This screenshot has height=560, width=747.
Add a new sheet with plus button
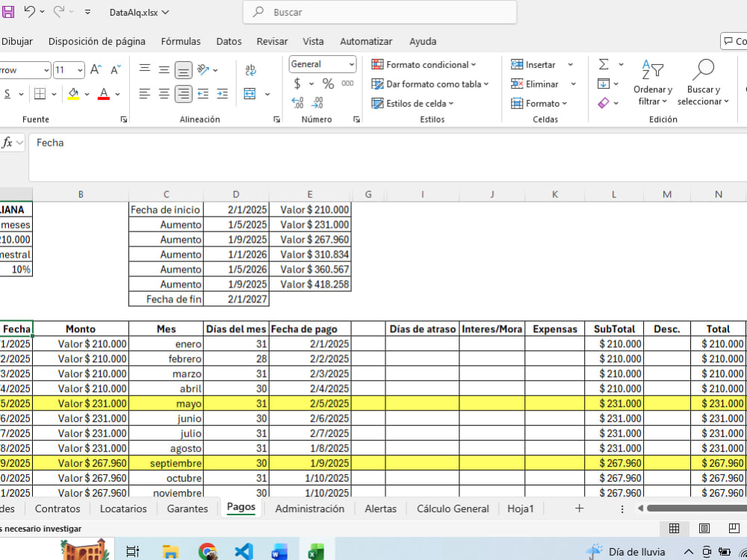coord(579,508)
